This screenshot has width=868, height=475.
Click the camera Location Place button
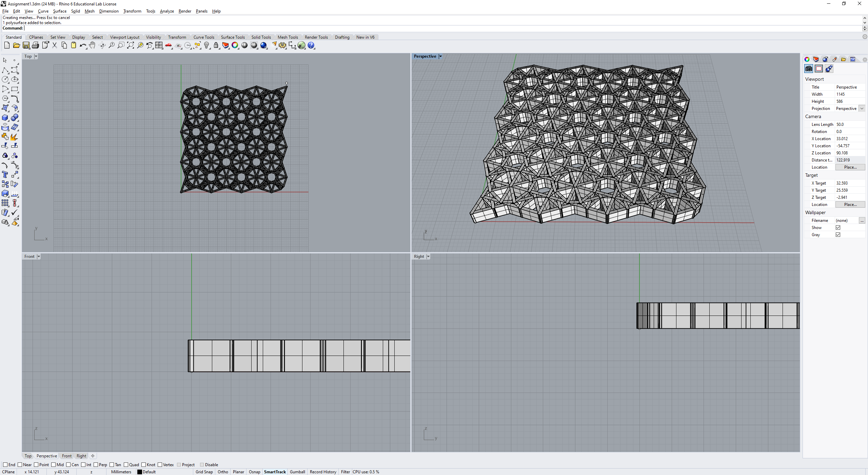coord(850,167)
